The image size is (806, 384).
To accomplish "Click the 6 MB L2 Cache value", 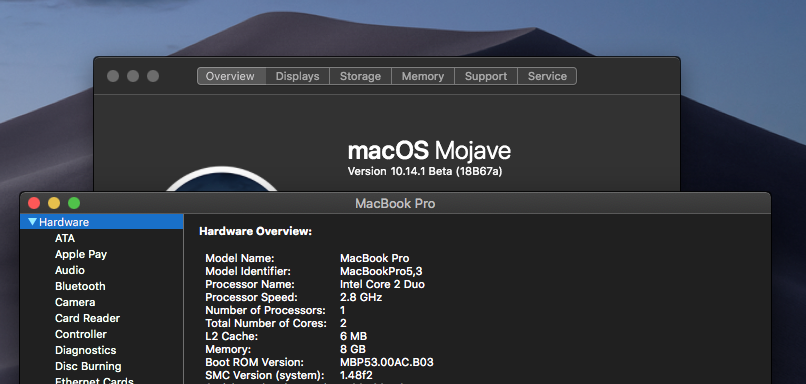I will (x=354, y=336).
